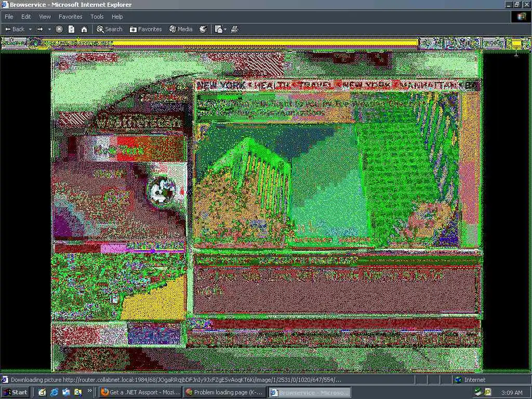Click the IE page icon in title bar

pyautogui.click(x=5, y=4)
